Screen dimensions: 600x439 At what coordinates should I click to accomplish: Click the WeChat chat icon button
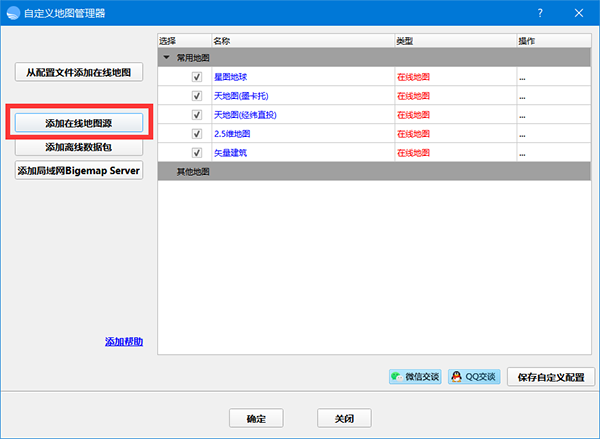(414, 377)
